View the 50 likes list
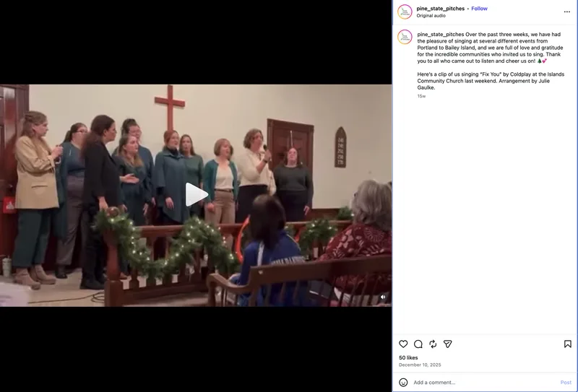 click(408, 358)
